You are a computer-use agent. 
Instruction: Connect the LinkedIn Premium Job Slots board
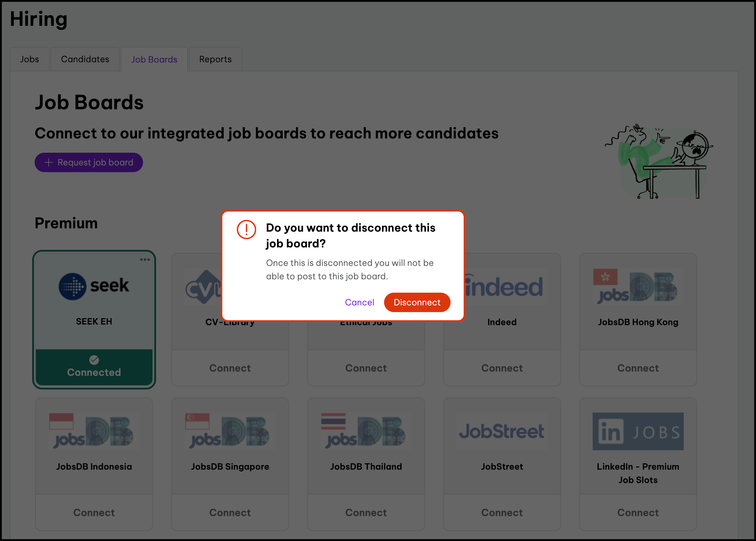coord(638,512)
